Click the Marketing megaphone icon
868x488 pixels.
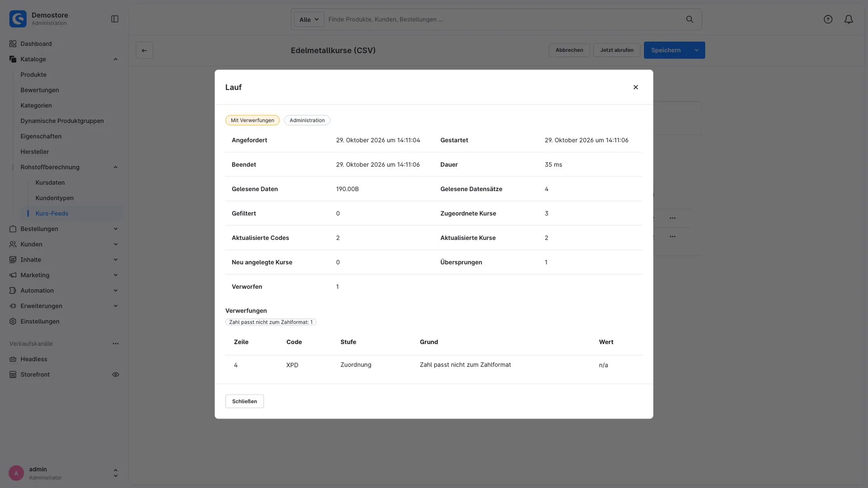(13, 275)
